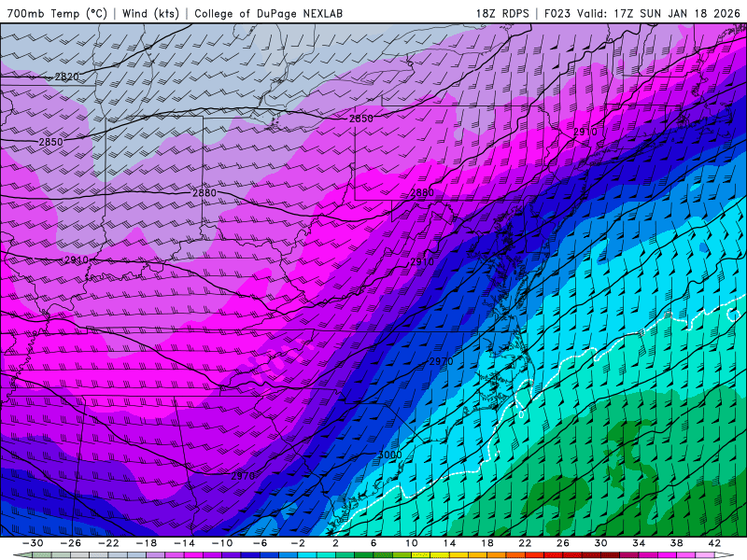Click the 10 legend value
747x560 pixels.
(411, 543)
